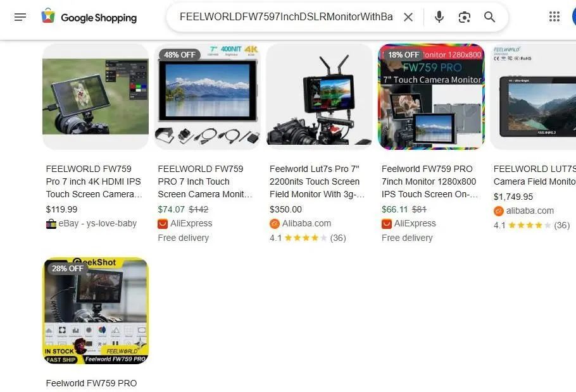
Task: Open FW759 PRO 7inch Monitor 1280x800 title
Action: [430, 181]
